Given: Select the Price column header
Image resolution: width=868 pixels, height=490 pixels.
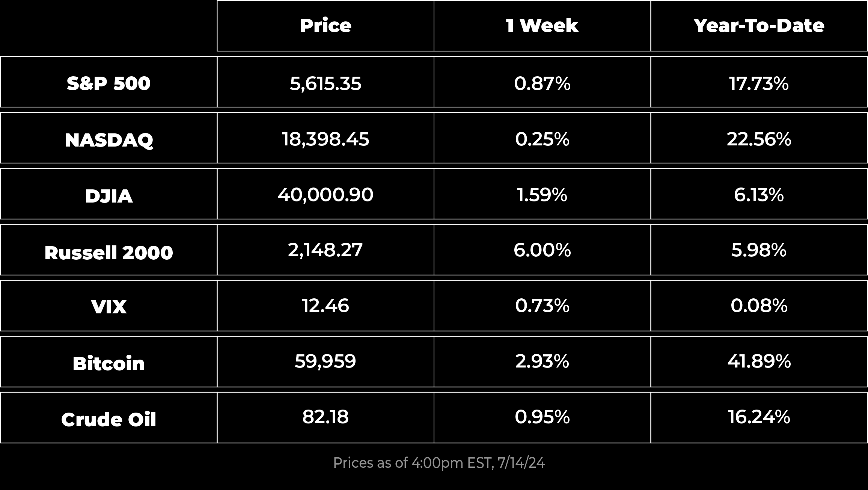Looking at the screenshot, I should (x=325, y=26).
